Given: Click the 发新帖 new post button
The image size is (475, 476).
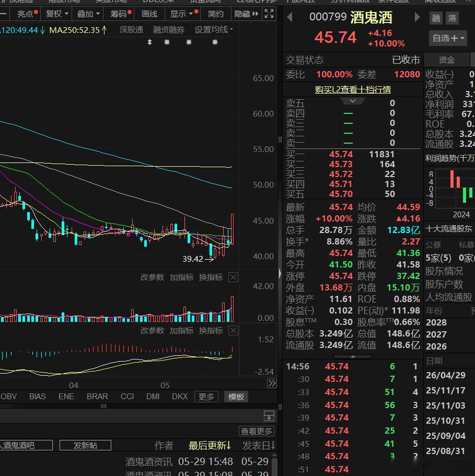Looking at the screenshot, I should click(x=85, y=445).
